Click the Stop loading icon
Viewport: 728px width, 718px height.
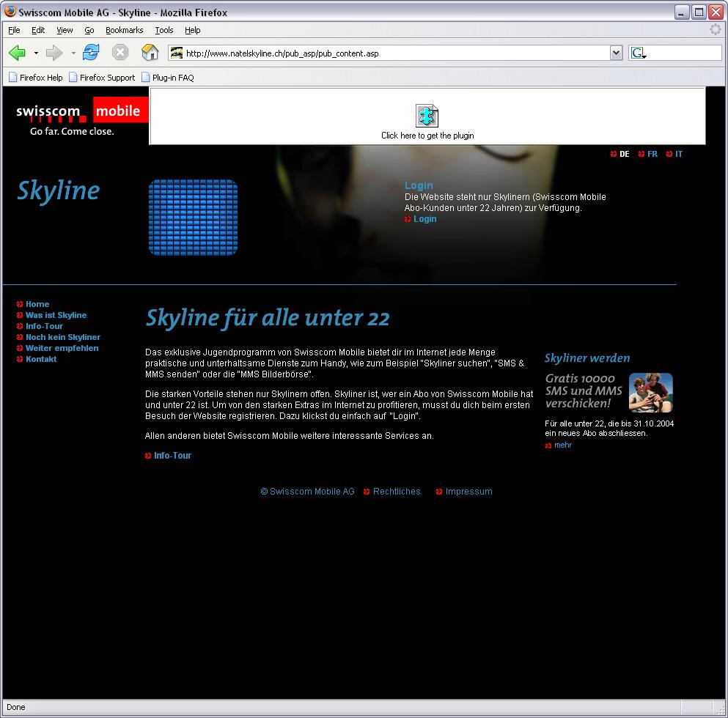pos(120,53)
